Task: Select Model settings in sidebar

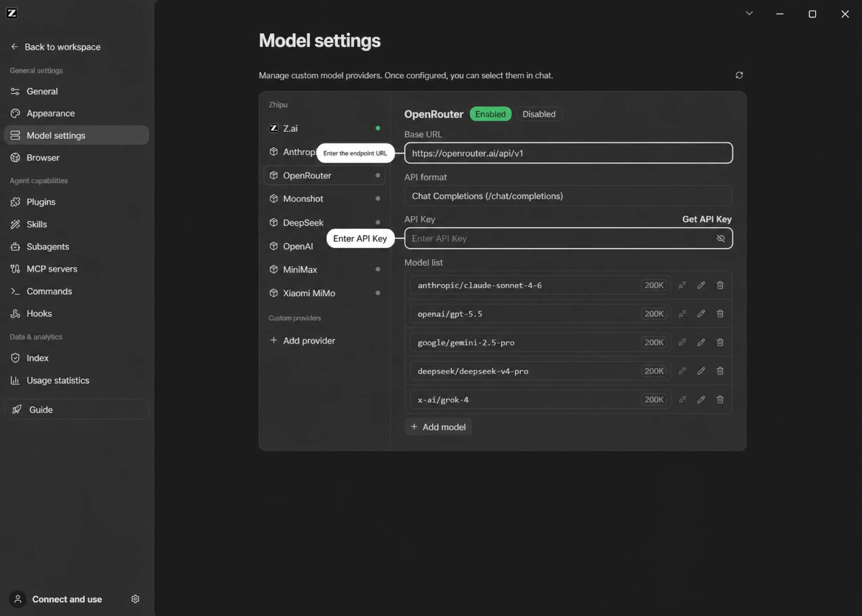Action: pos(76,135)
